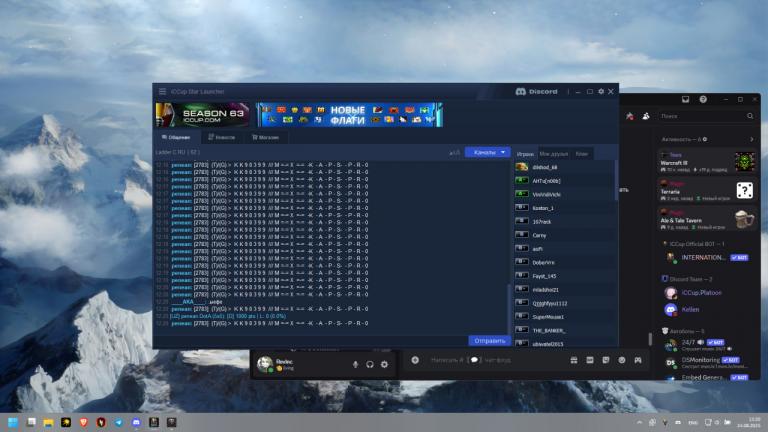
Task: Select player AHTu[n00b] in the list
Action: pos(563,181)
